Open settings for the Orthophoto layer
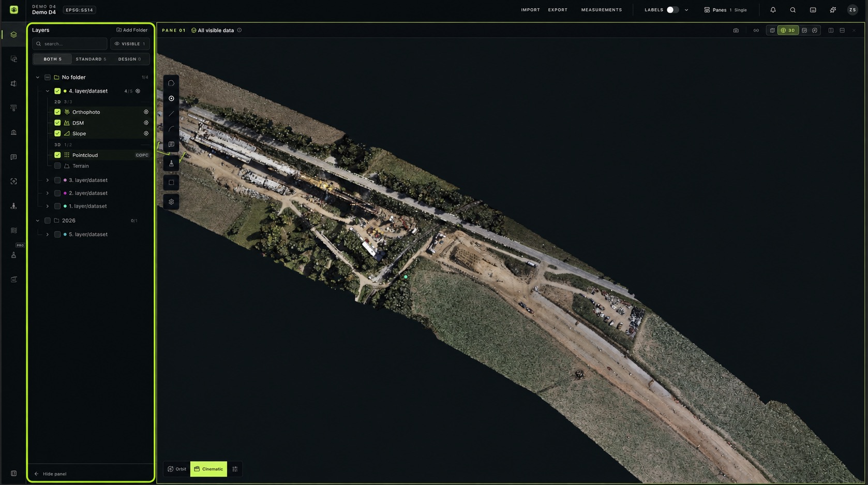 click(x=146, y=112)
